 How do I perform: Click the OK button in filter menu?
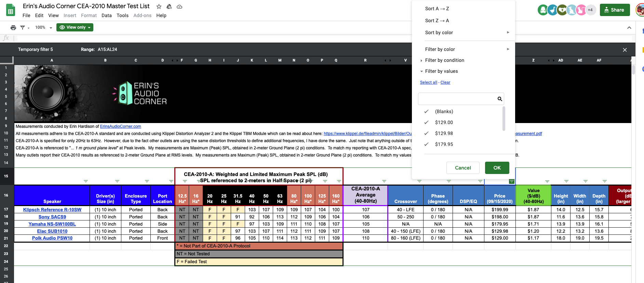(497, 168)
